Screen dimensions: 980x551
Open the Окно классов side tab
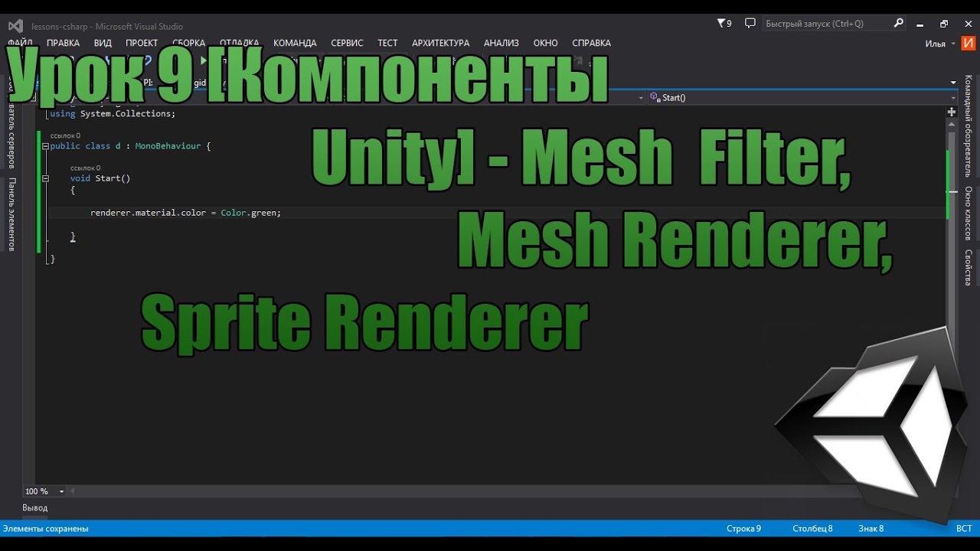click(969, 214)
